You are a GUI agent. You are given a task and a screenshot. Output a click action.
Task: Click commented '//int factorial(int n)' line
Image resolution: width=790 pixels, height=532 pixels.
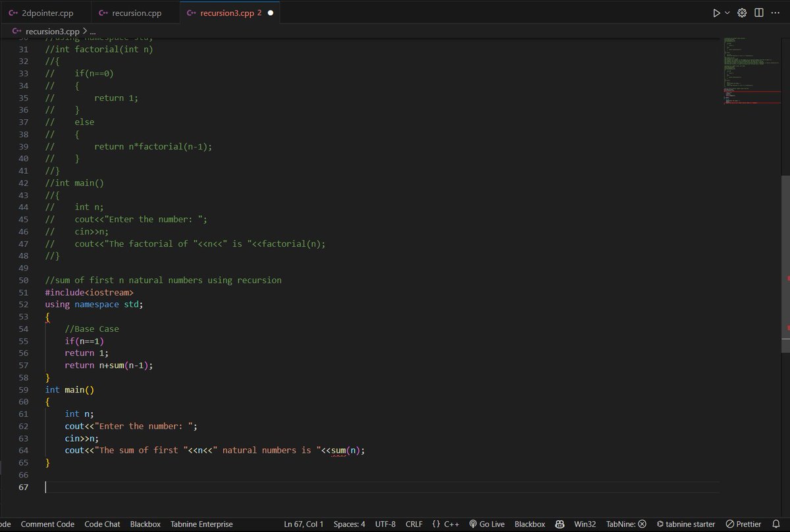pos(99,49)
